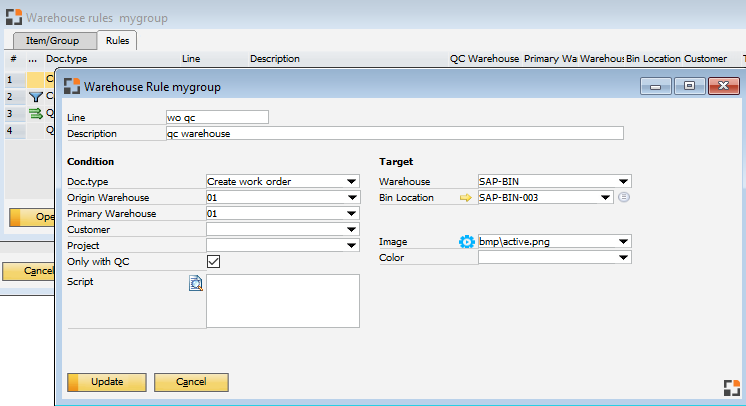
Task: Expand the Customer dropdown list
Action: 351,230
